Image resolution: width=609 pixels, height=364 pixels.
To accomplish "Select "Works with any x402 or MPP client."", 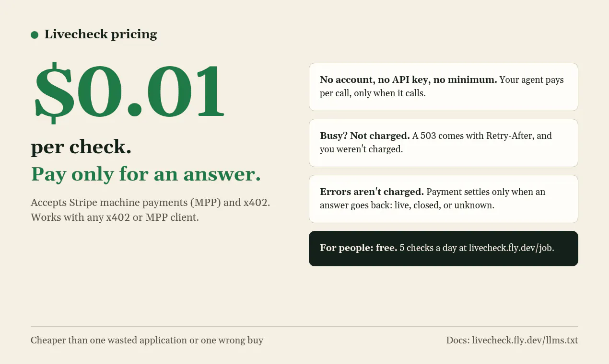I will pos(115,217).
